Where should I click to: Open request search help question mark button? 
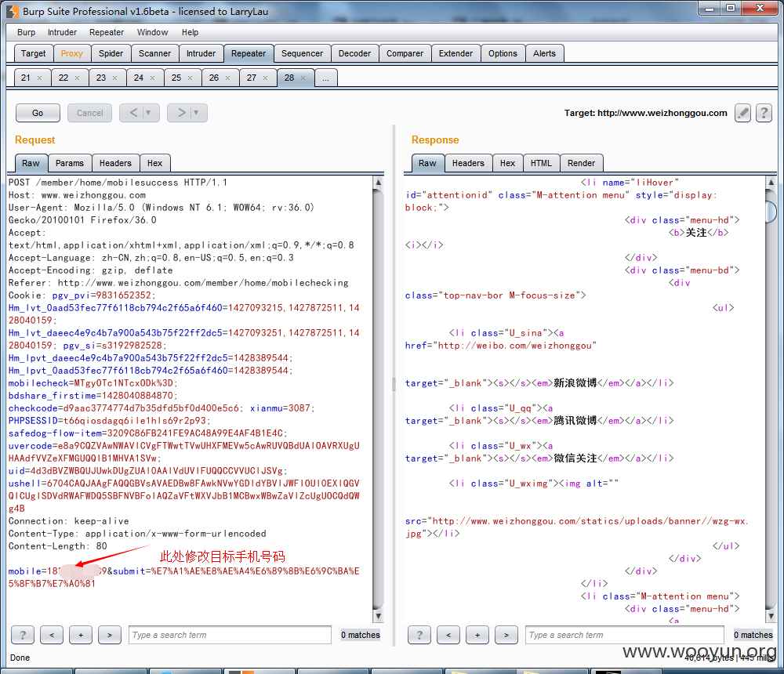coord(23,635)
